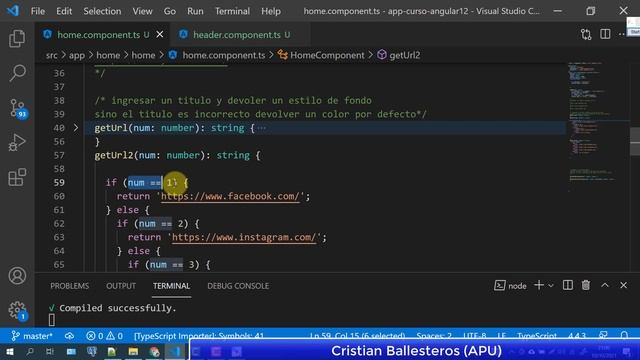This screenshot has height=360, width=640.
Task: Maximize panel size with up chevron
Action: click(x=605, y=285)
